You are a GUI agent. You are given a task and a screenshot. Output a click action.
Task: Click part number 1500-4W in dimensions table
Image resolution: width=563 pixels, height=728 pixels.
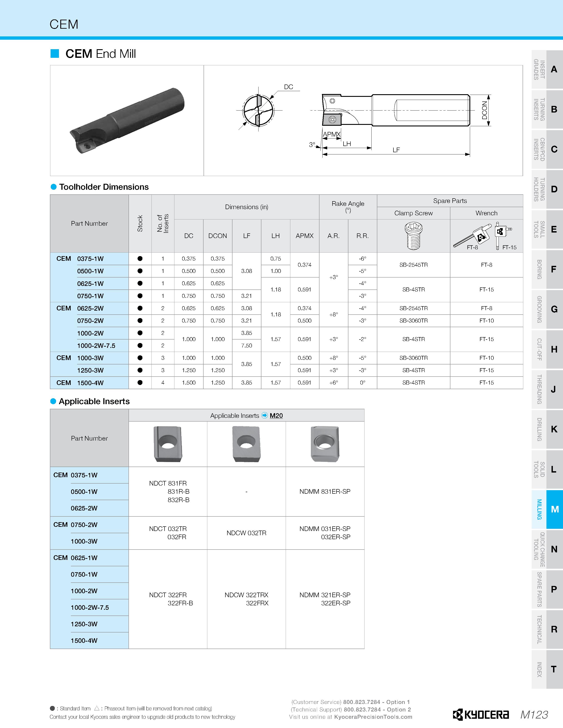coord(90,383)
